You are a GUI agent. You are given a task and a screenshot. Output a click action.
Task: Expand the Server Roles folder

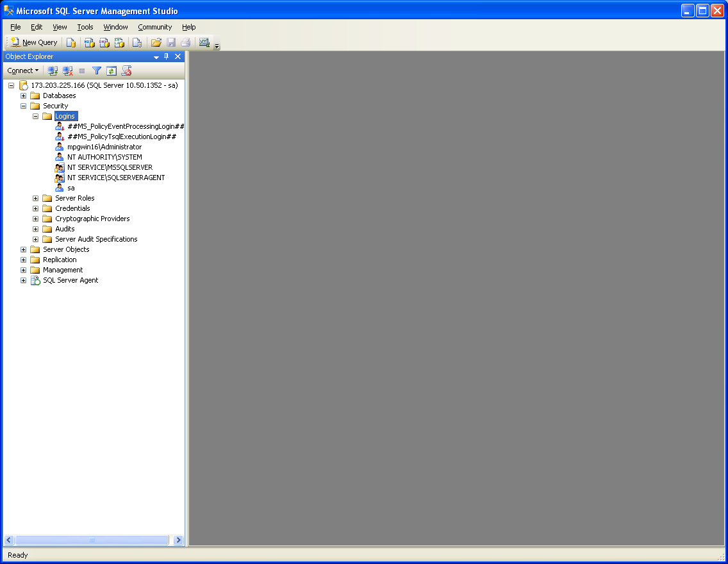[35, 198]
